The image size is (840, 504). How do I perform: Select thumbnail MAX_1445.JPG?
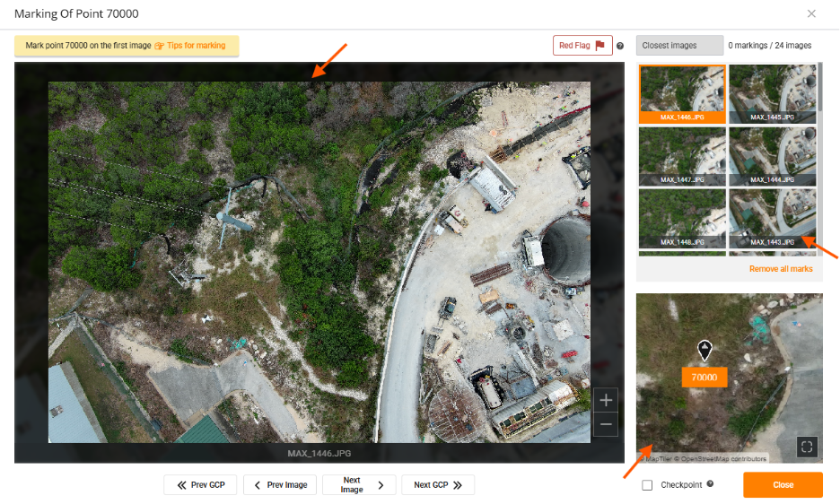pyautogui.click(x=771, y=92)
